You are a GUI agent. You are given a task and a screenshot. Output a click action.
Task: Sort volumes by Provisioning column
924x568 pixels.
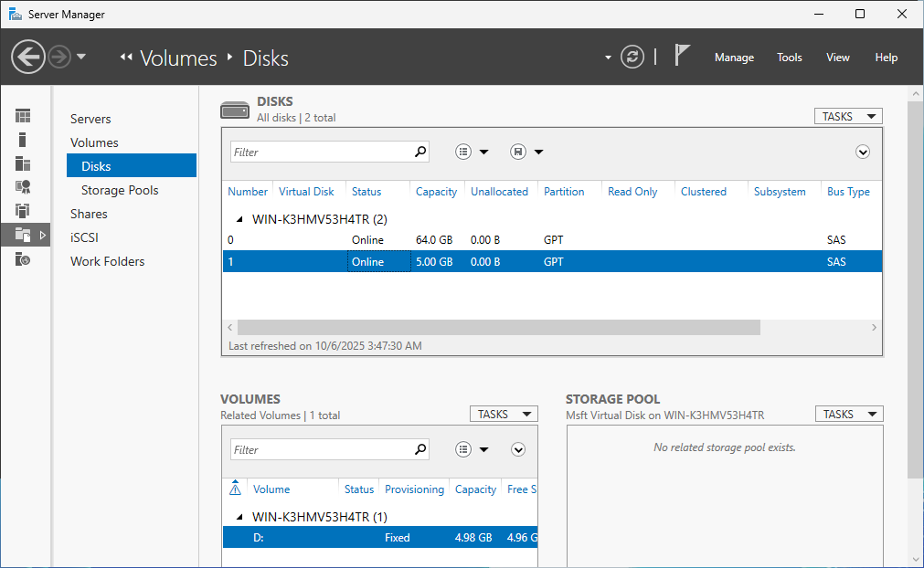pos(414,489)
